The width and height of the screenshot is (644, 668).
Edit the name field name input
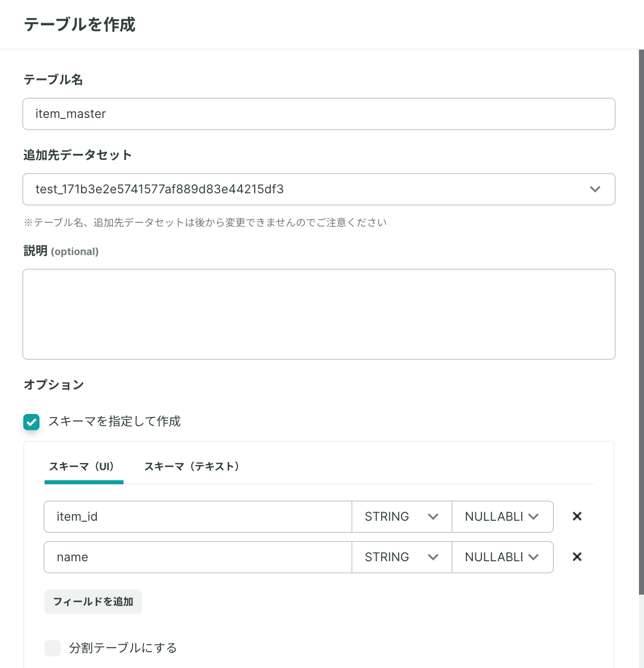(x=198, y=557)
